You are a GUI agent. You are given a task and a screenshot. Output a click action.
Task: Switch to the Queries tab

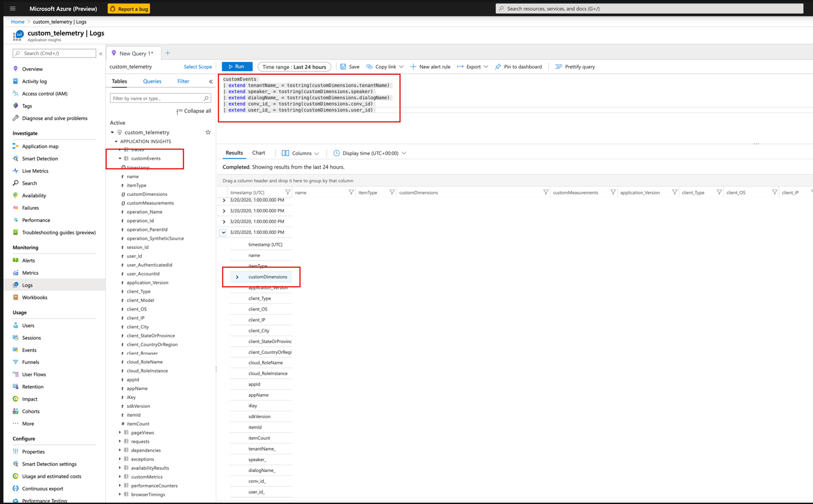(x=151, y=81)
